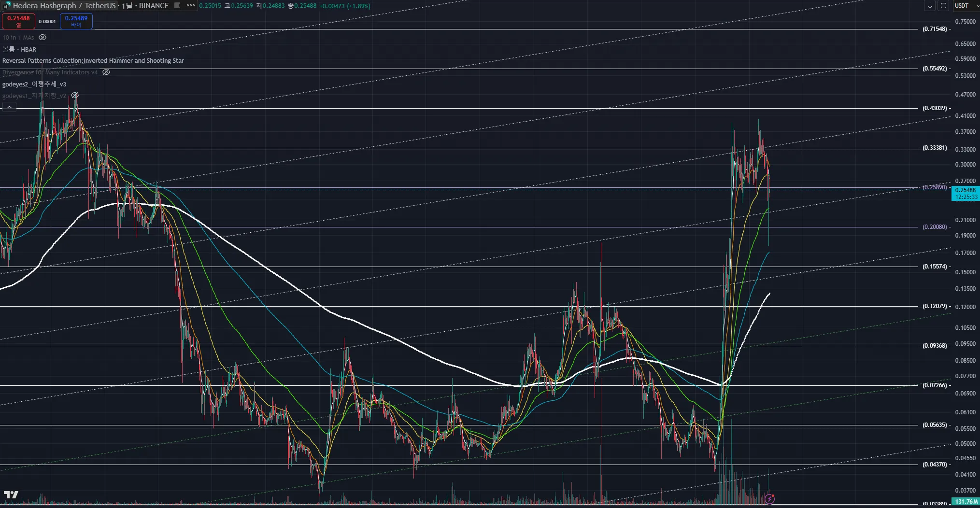The height and width of the screenshot is (508, 980).
Task: Select the godeyes2_이평추세_v3 indicator label
Action: pyautogui.click(x=34, y=84)
